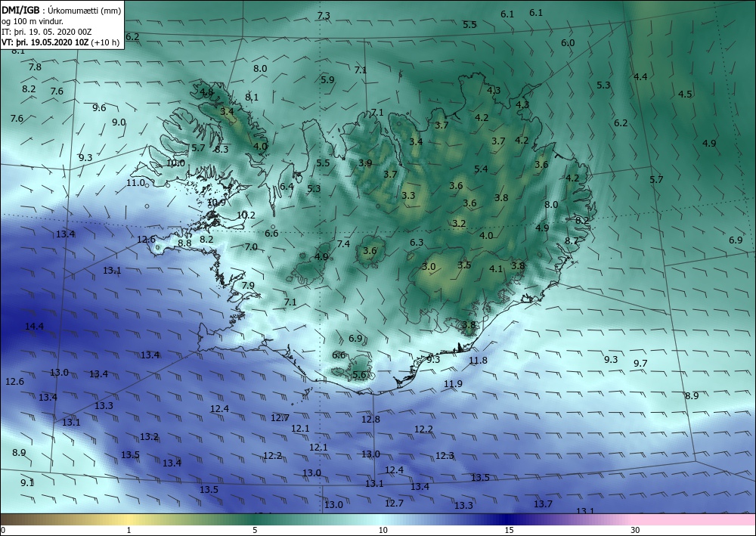
Task: Click the value '3.2' on the map
Action: [x=459, y=223]
